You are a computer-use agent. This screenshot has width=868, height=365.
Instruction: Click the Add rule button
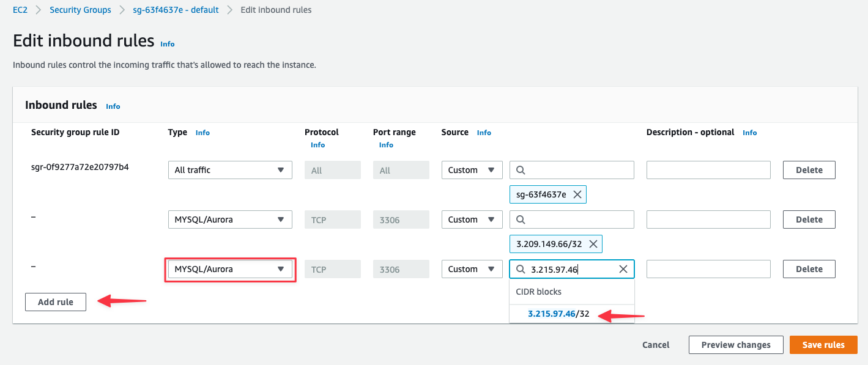(x=55, y=301)
